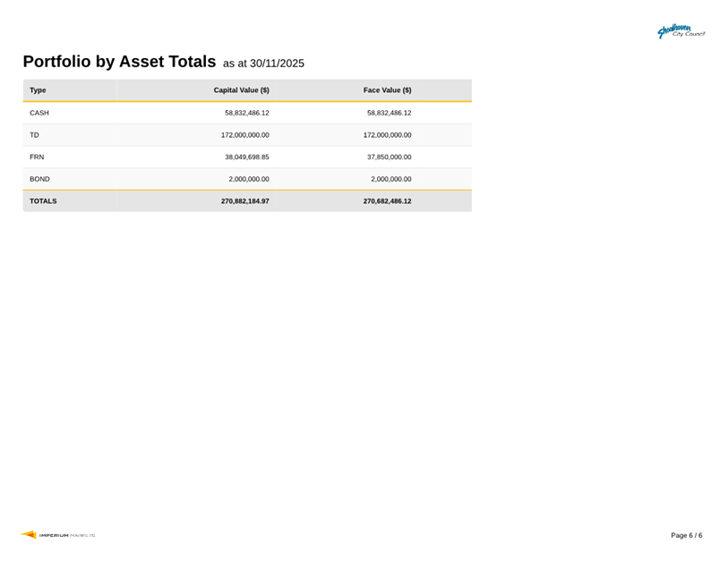728x562 pixels.
Task: Click total face value 270,682,486.12
Action: pyautogui.click(x=387, y=201)
